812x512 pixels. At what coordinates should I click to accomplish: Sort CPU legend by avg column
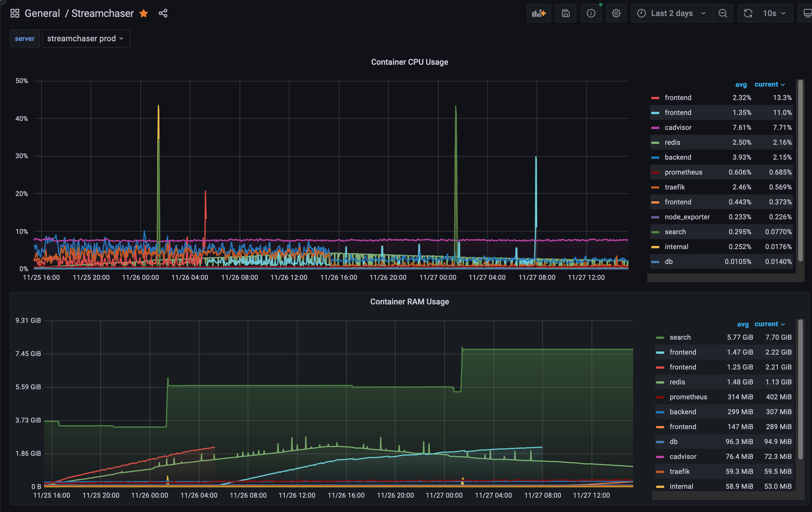[741, 84]
